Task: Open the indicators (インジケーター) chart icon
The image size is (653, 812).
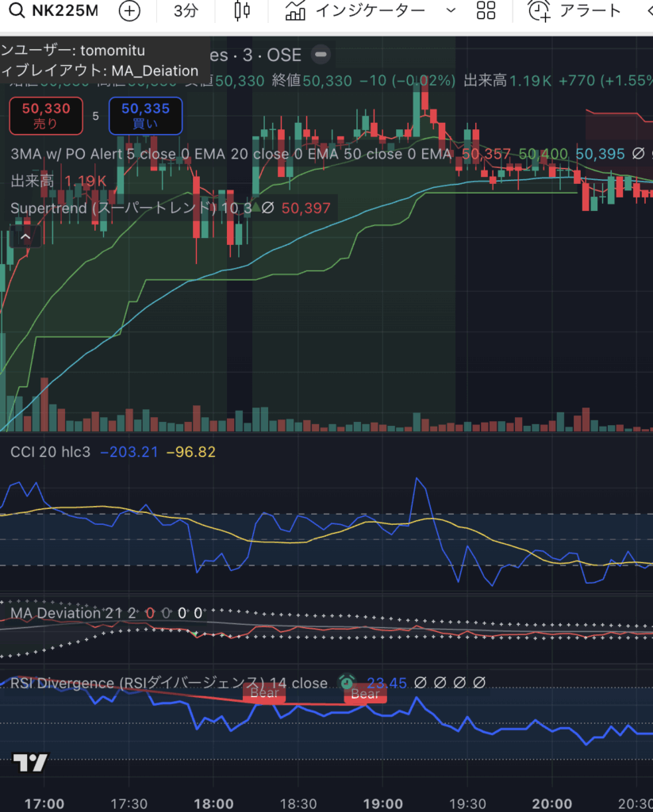Action: pos(296,11)
